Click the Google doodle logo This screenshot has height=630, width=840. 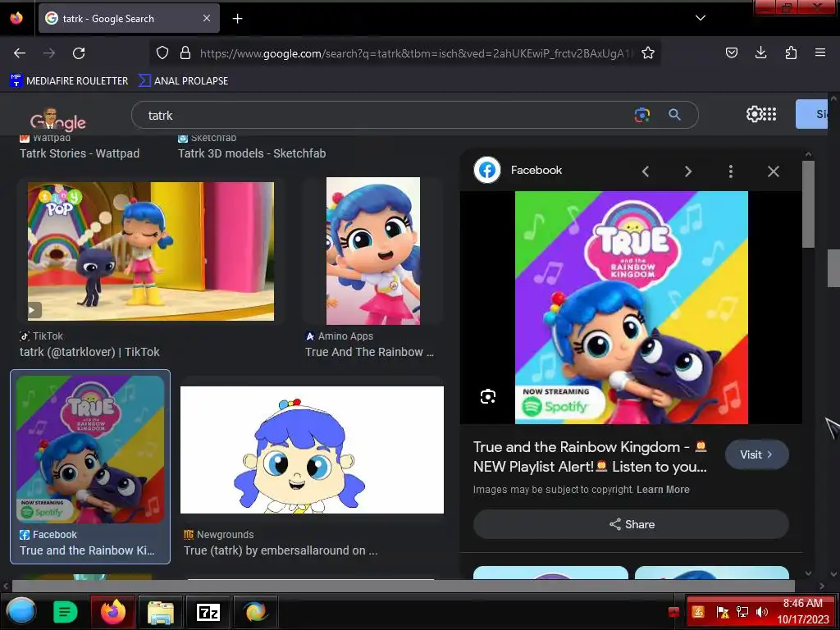pos(58,120)
